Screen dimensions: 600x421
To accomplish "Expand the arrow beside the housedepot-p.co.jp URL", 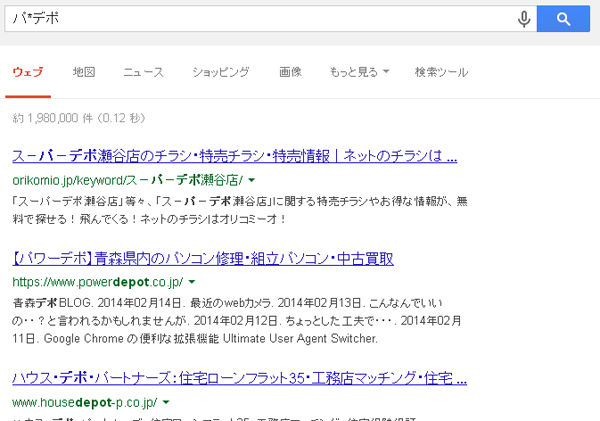I will point(166,402).
